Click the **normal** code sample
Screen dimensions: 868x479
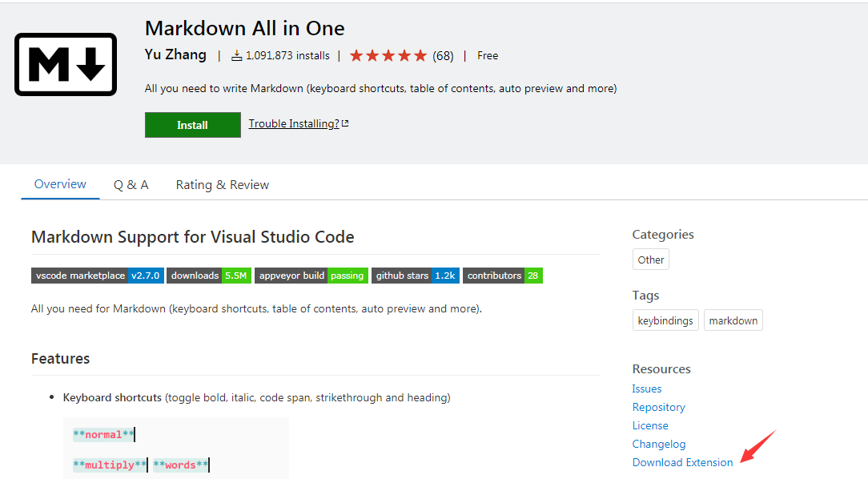point(103,435)
